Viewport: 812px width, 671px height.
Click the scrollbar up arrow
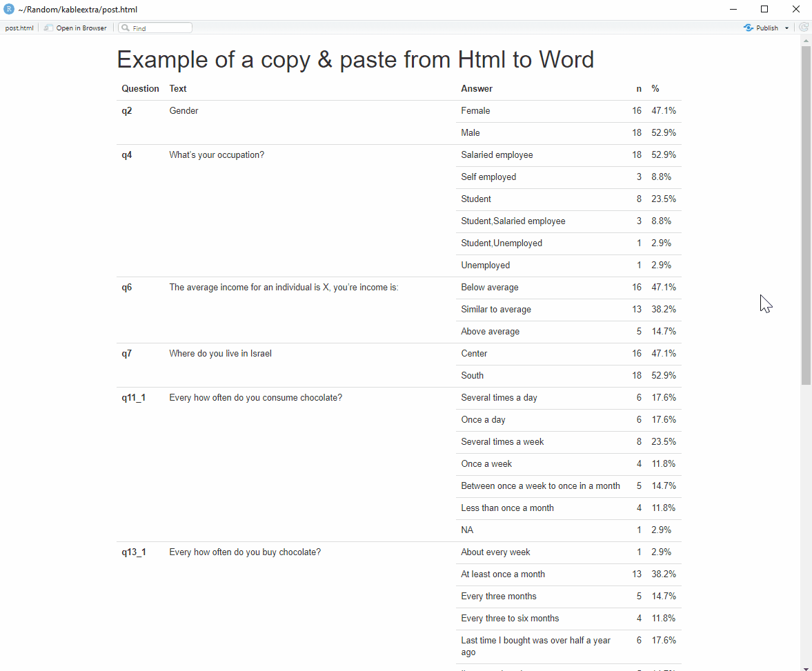[x=806, y=41]
